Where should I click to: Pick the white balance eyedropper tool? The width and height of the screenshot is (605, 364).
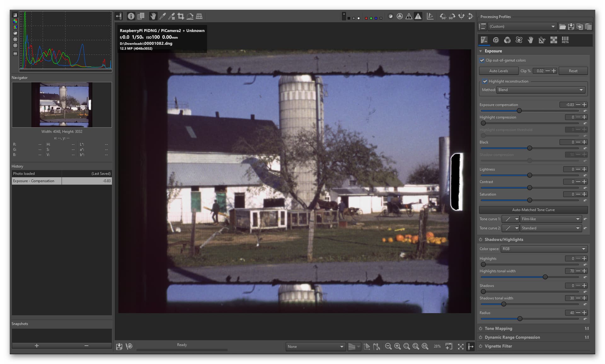click(163, 16)
